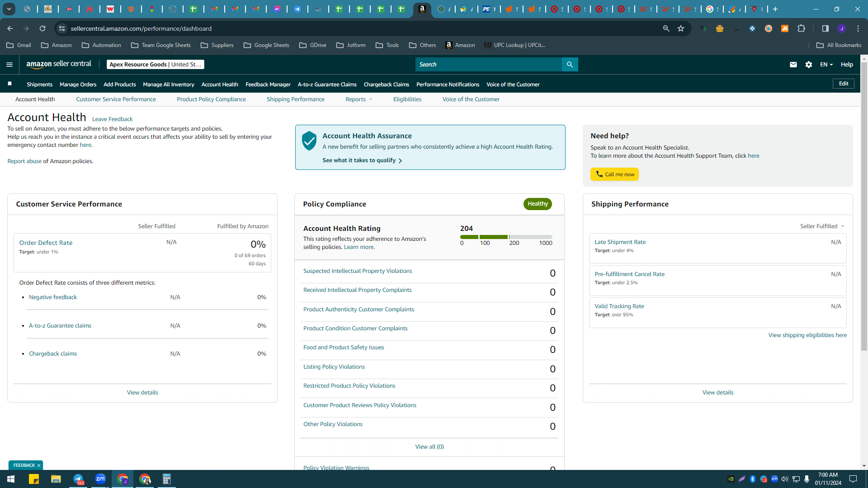Click the Healthy status badge
The width and height of the screenshot is (868, 488).
538,204
